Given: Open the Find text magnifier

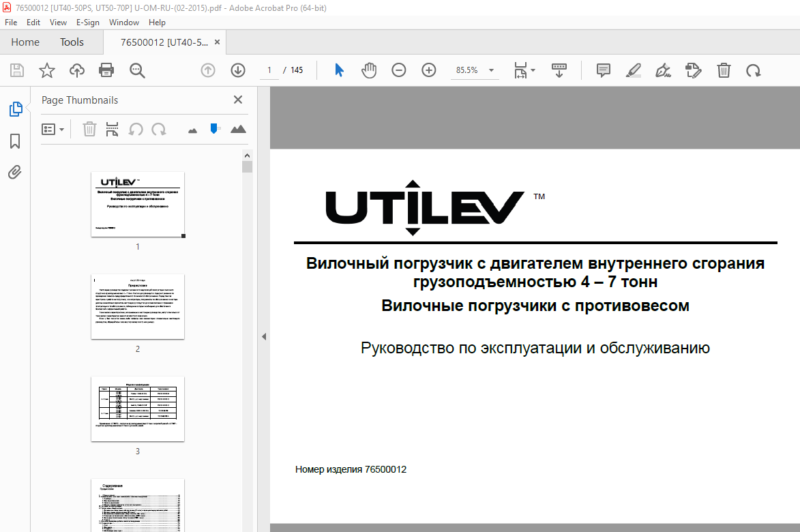Looking at the screenshot, I should coord(136,70).
